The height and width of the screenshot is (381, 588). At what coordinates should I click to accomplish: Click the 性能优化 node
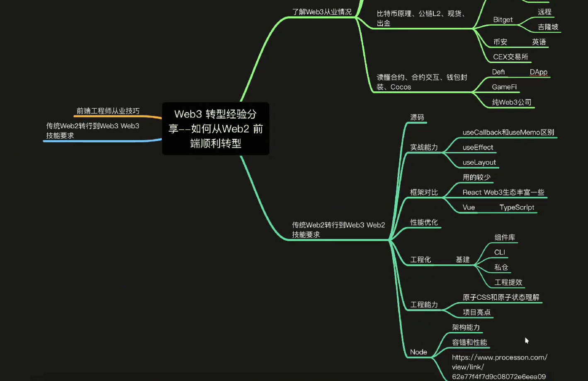click(424, 222)
